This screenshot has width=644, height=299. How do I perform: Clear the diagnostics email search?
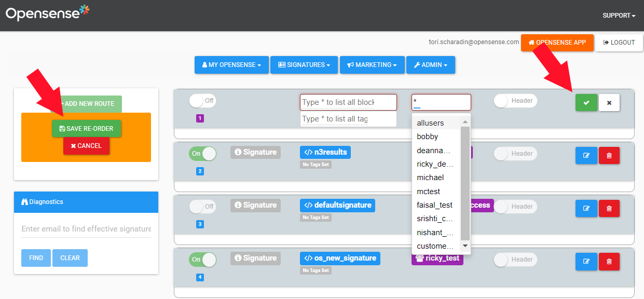coord(70,258)
